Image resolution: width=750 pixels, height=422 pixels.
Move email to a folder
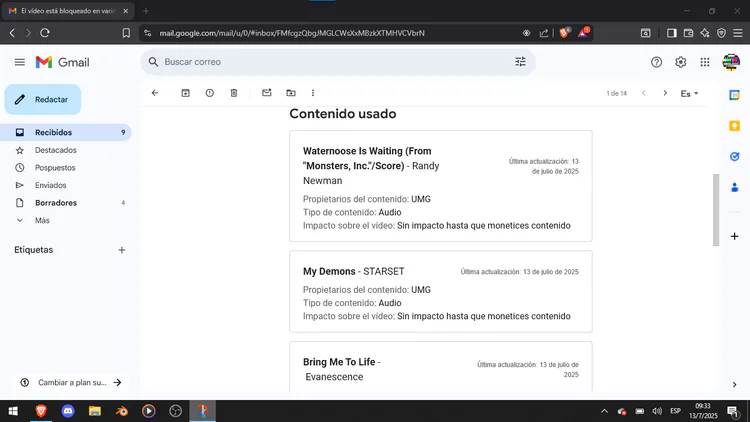(x=291, y=93)
